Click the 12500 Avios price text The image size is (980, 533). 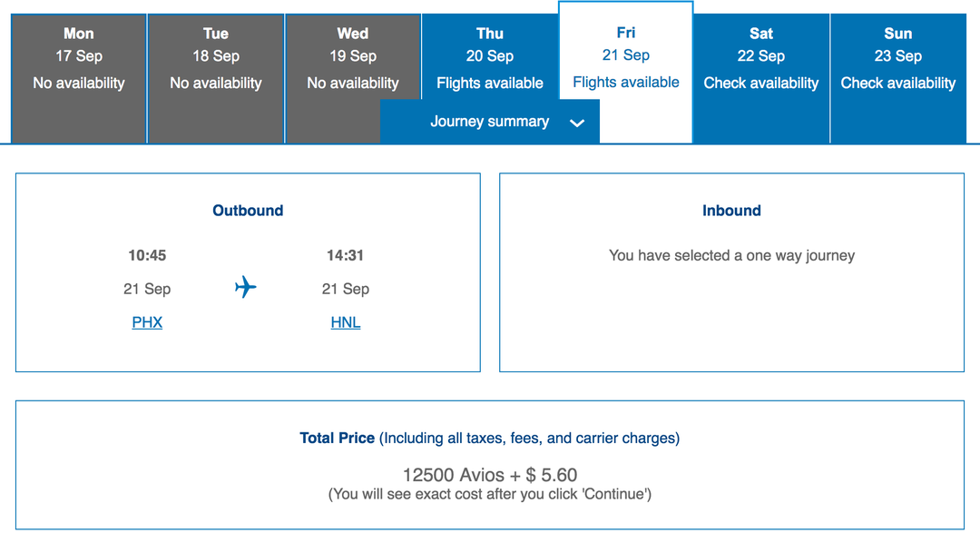[490, 474]
